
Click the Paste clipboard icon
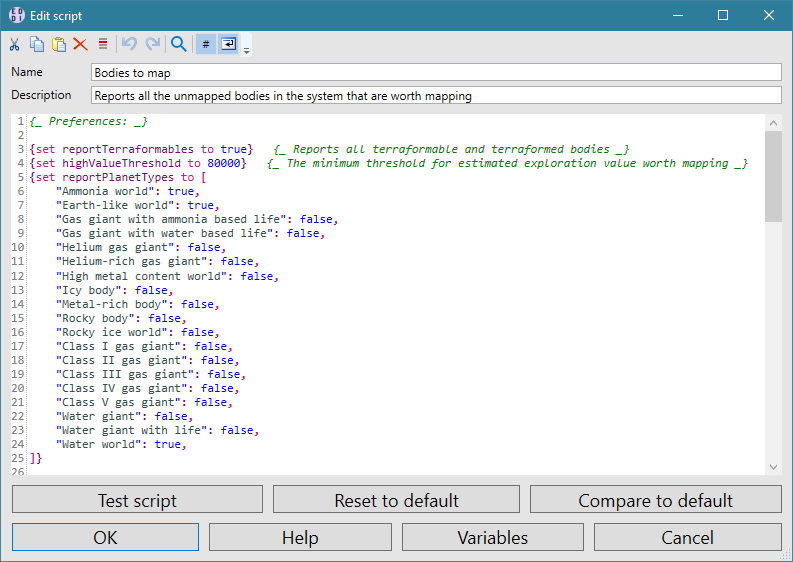tap(59, 45)
